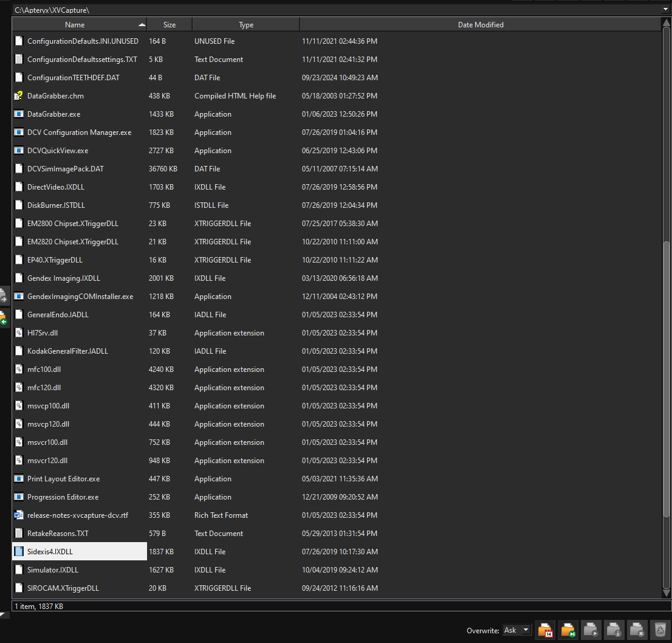The width and height of the screenshot is (672, 643).
Task: Click the icon beside GendexImagingCOMInstaller.exe
Action: [18, 296]
